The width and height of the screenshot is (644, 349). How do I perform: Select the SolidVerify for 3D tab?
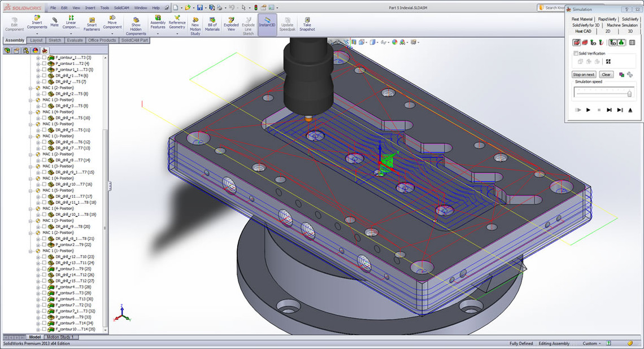586,25
